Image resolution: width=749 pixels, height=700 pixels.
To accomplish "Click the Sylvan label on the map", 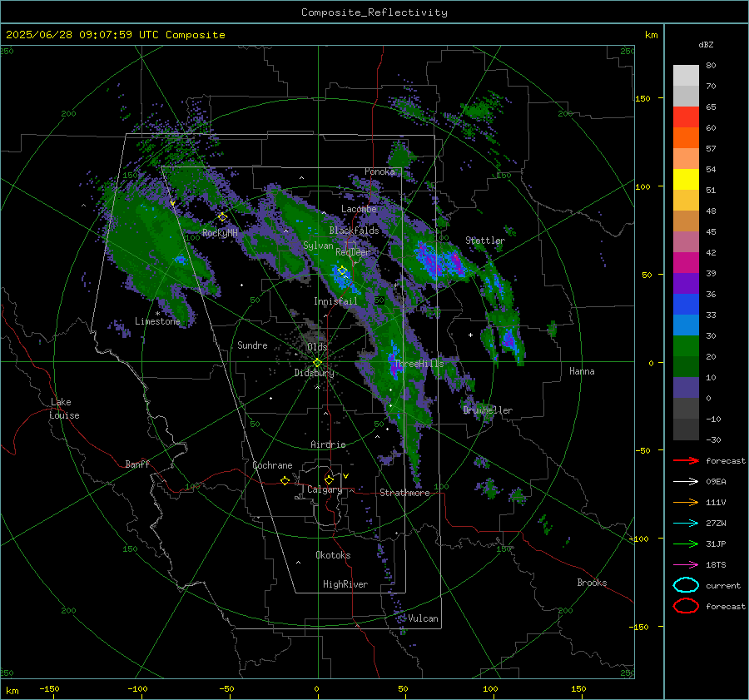I will pos(318,246).
